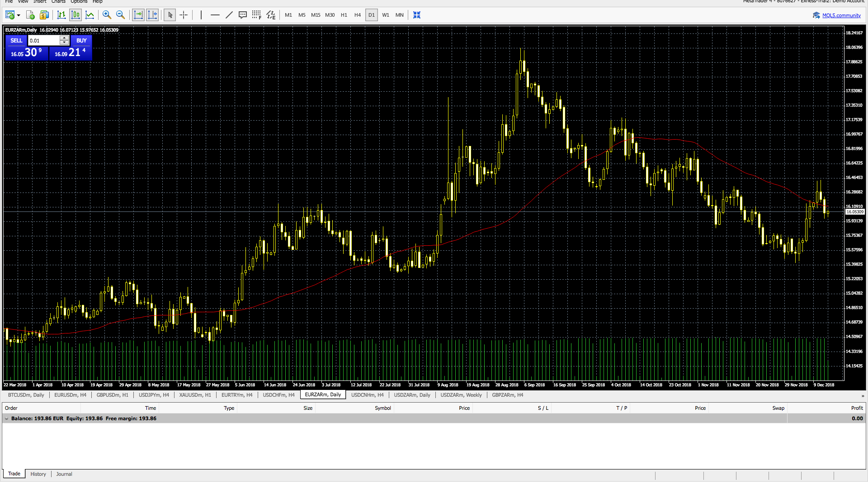
Task: Click the zoom in magnifier icon
Action: pyautogui.click(x=107, y=15)
